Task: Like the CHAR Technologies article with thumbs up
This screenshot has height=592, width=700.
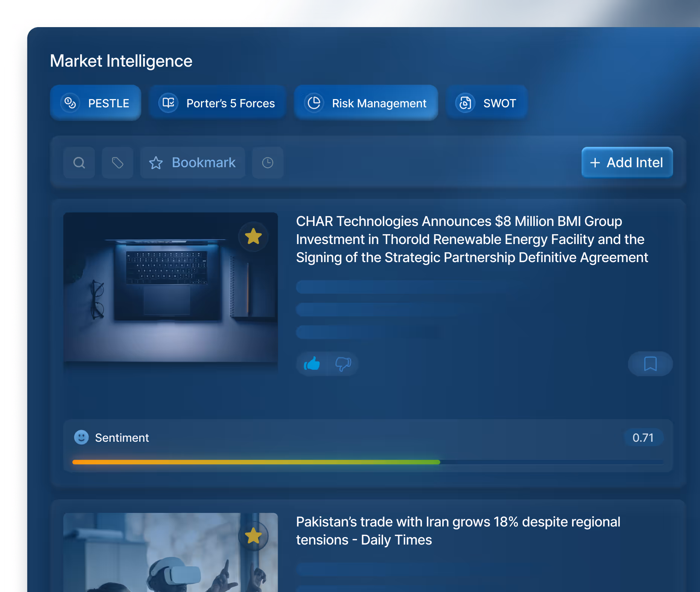Action: point(312,364)
